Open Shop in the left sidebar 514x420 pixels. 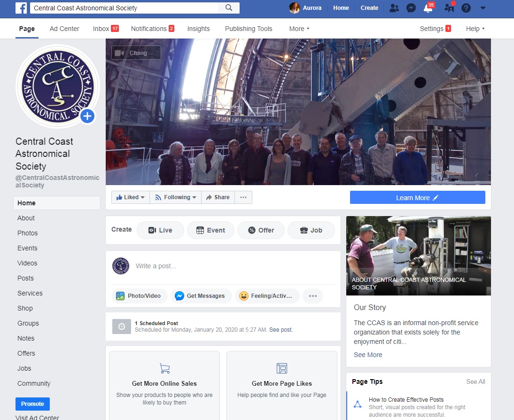point(25,309)
